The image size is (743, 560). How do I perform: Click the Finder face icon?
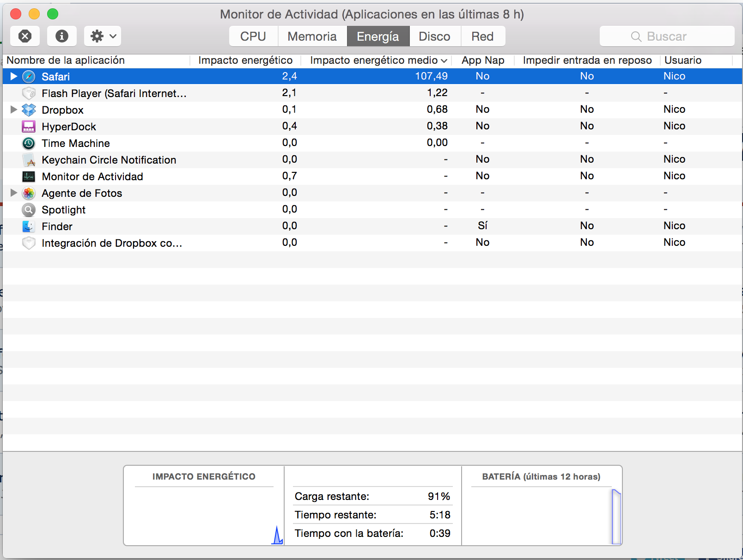(29, 226)
